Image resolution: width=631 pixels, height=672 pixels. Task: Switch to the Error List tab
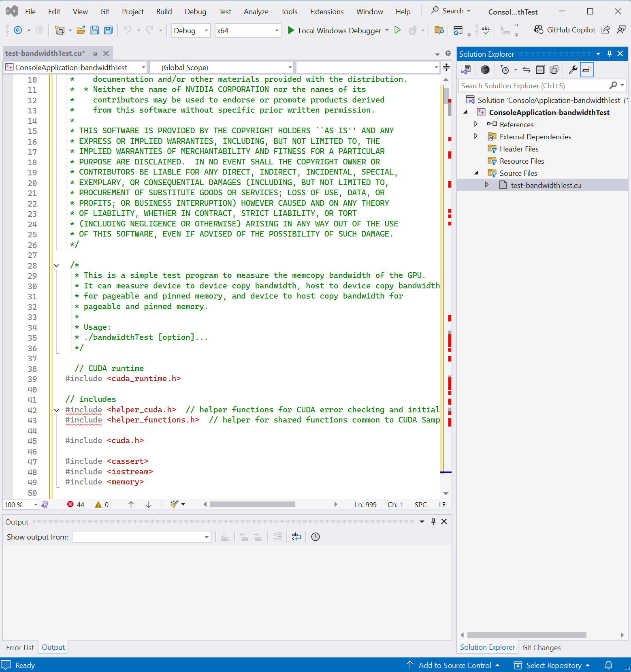click(x=20, y=647)
